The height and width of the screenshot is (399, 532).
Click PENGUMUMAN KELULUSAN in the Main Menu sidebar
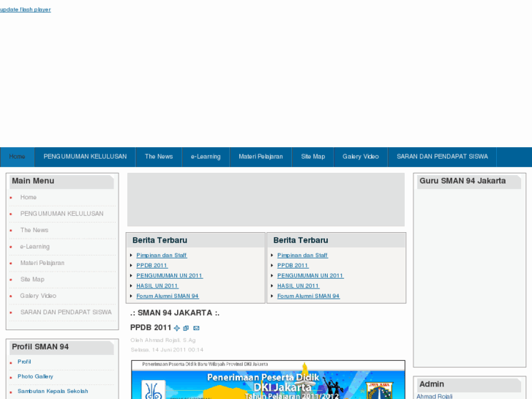tap(61, 214)
